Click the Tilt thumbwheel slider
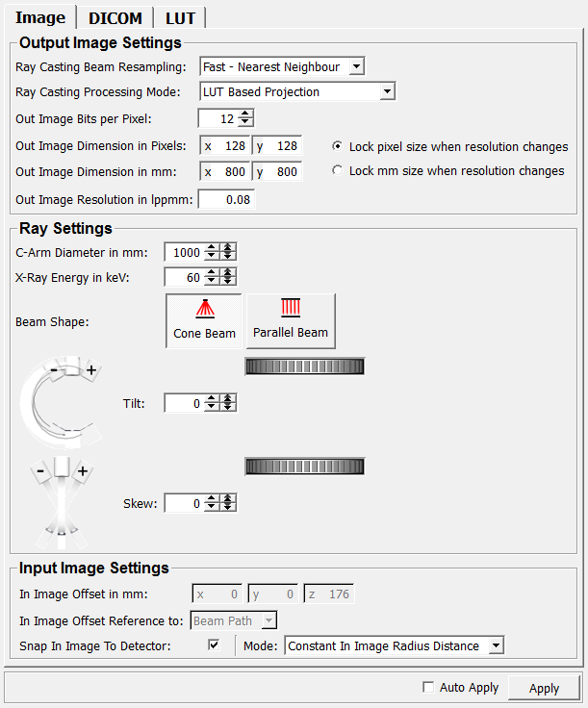Screen dimensions: 588x708 click(x=305, y=366)
